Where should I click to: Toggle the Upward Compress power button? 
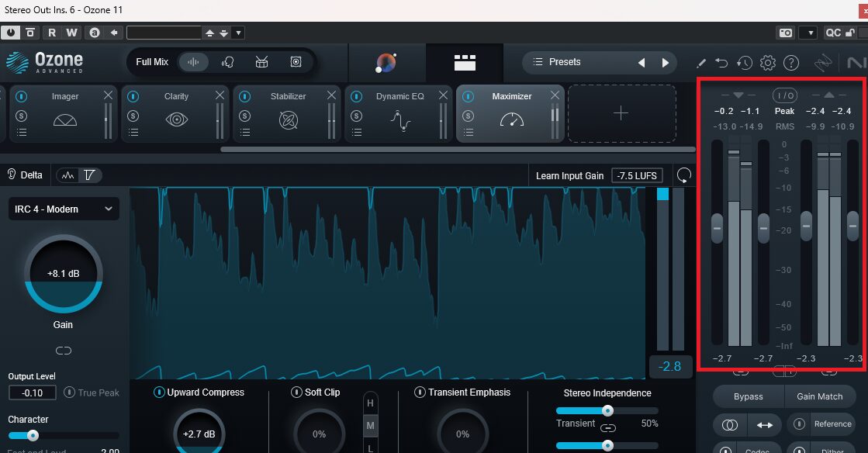tap(159, 392)
